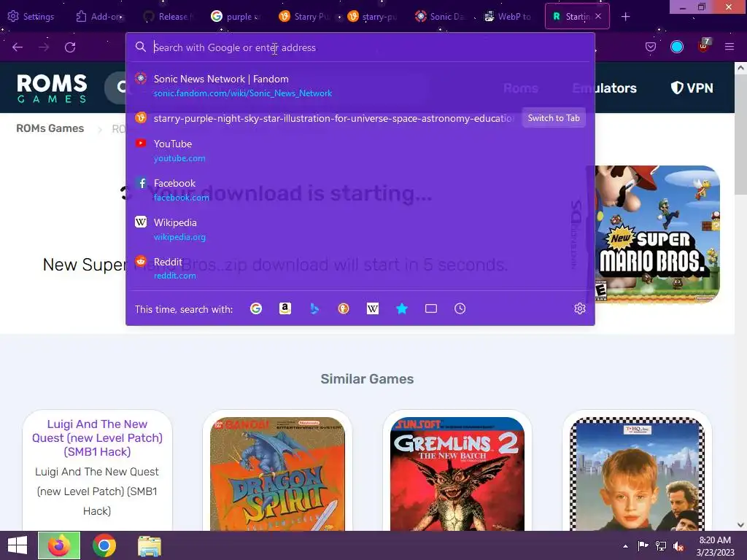The image size is (747, 560).
Task: Click scrollbar up arrow
Action: (x=740, y=68)
